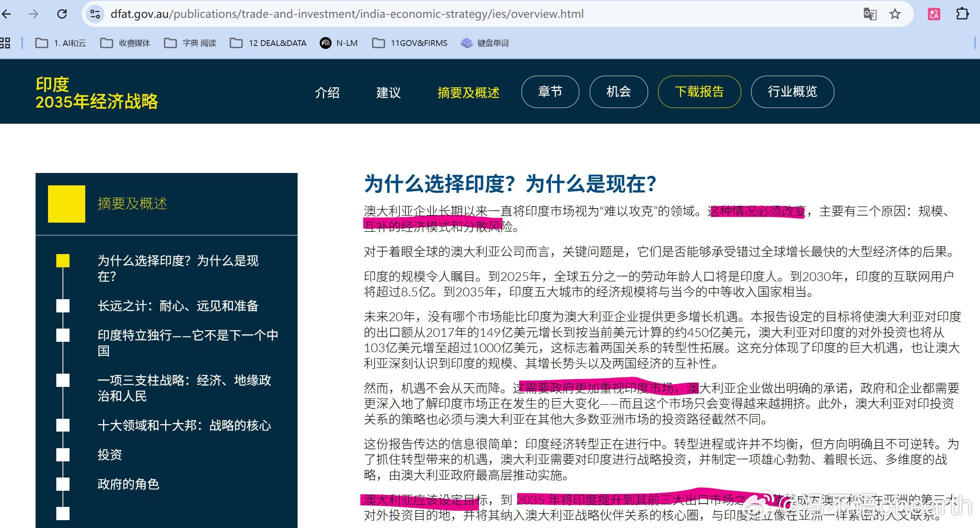This screenshot has height=528, width=980.
Task: Open the 键盘单词 keyboard bookmark
Action: coord(492,43)
